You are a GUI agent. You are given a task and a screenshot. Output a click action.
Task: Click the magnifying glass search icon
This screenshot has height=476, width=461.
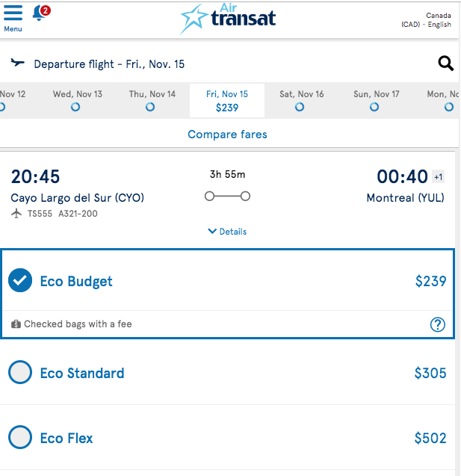pos(445,64)
